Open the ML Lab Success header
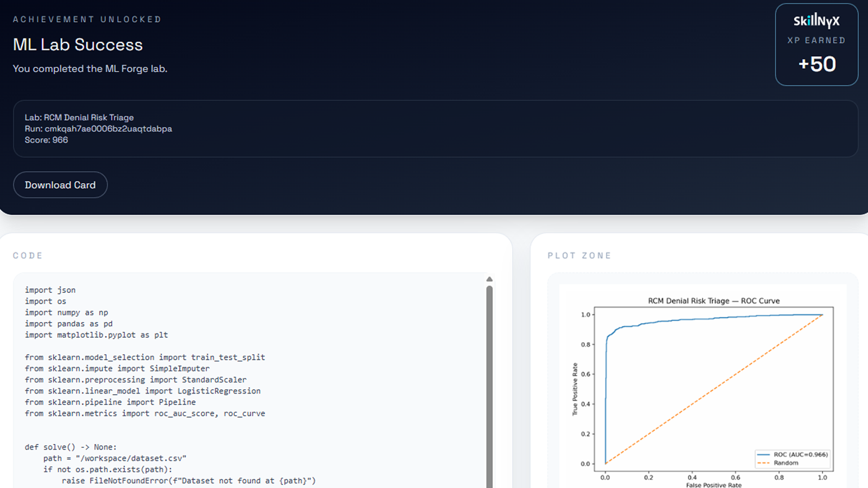The height and width of the screenshot is (488, 868). pyautogui.click(x=78, y=44)
